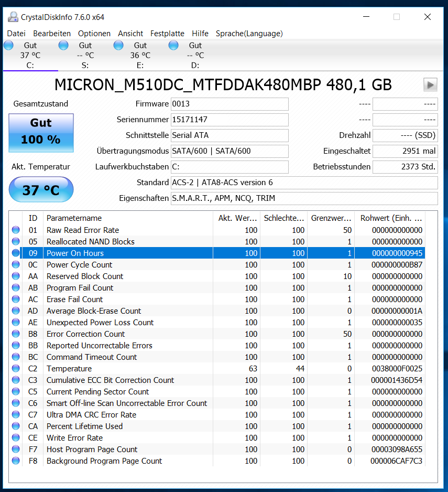Click status orb for Program Fail Count

tap(16, 288)
